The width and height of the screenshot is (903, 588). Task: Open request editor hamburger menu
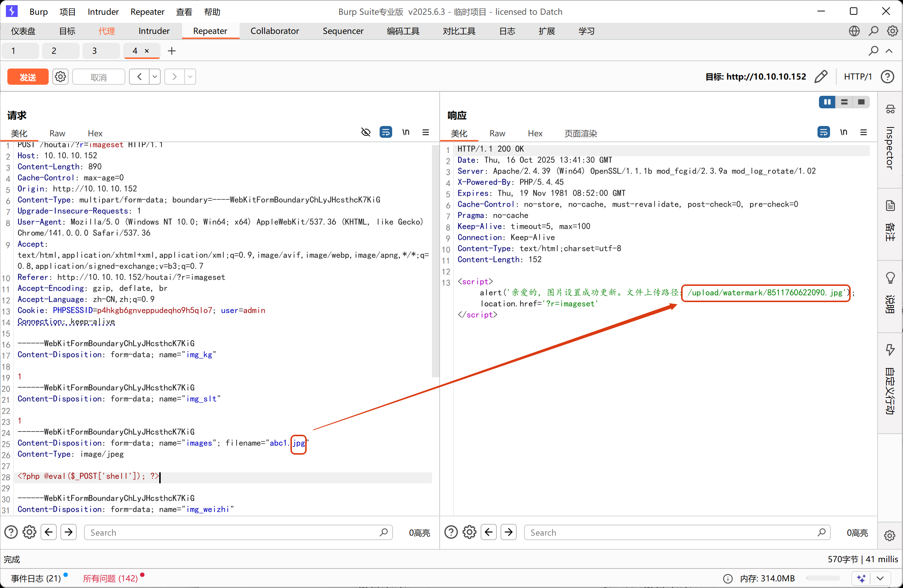point(426,132)
